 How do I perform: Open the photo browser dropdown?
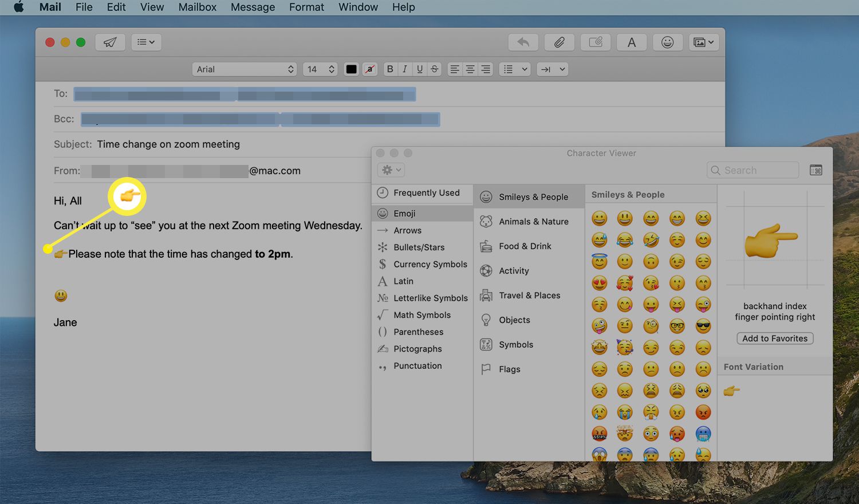click(x=704, y=42)
